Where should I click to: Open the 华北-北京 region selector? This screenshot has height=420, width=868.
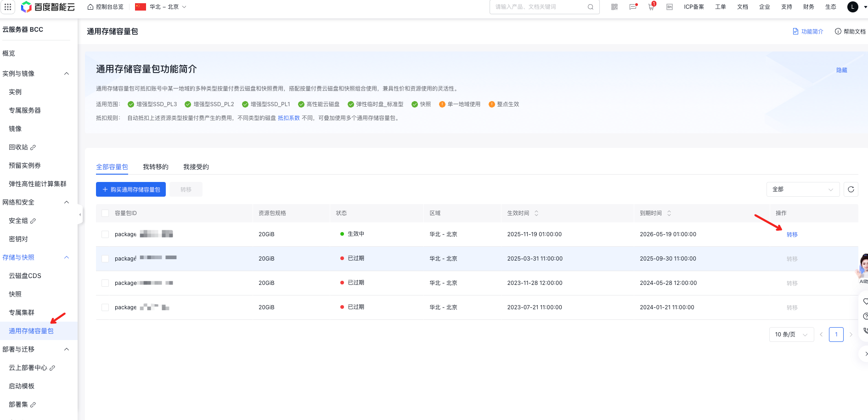[x=161, y=7]
